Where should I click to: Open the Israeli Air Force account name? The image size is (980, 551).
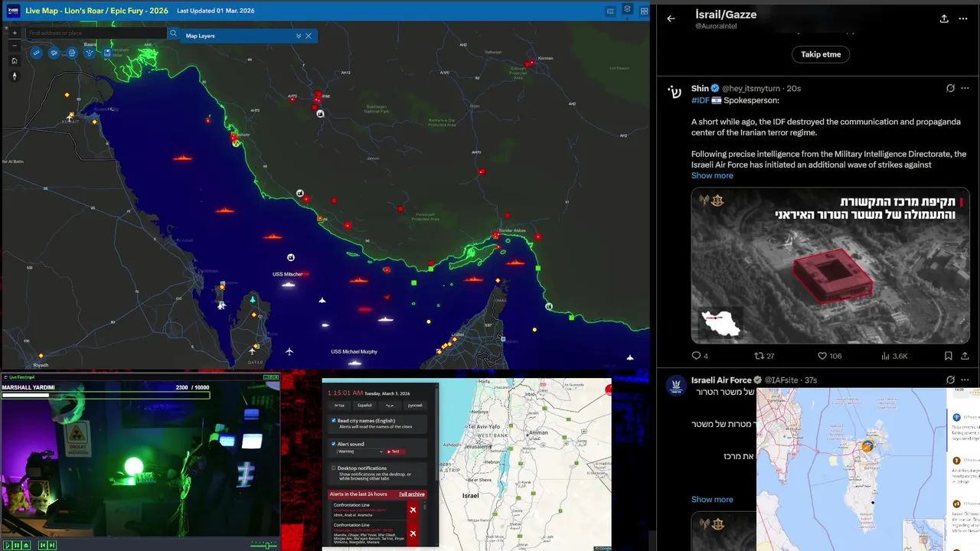point(721,380)
